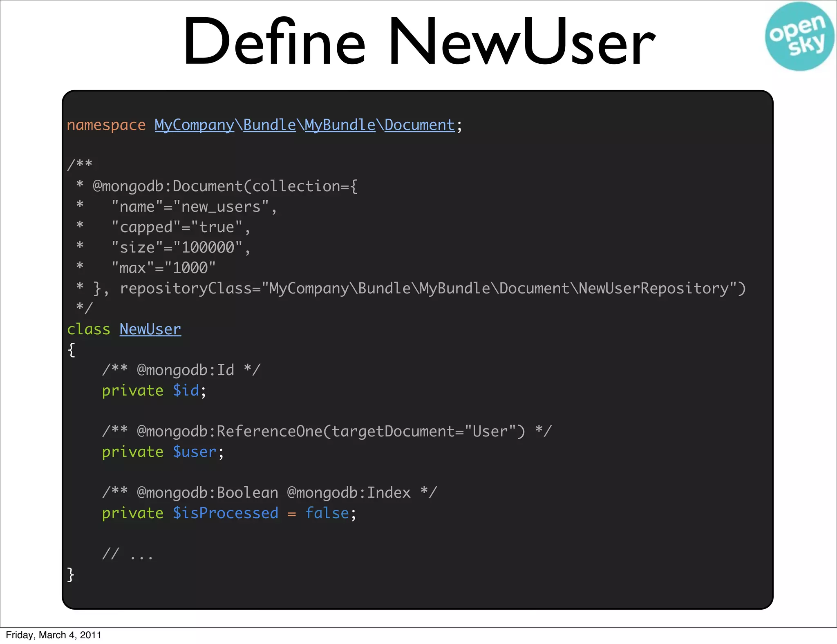Open the Document namespace link
Screen dimensions: 837x644
tap(420, 125)
